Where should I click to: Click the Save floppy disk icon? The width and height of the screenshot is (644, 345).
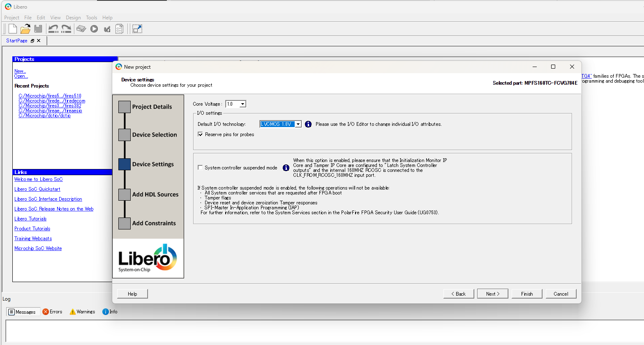(38, 29)
